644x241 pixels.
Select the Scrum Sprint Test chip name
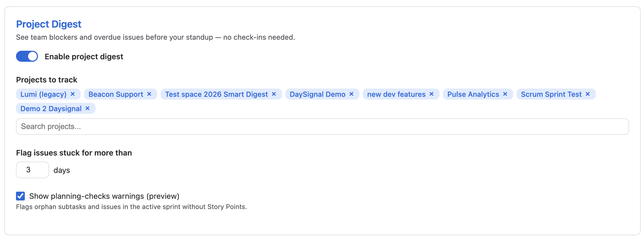tap(551, 94)
